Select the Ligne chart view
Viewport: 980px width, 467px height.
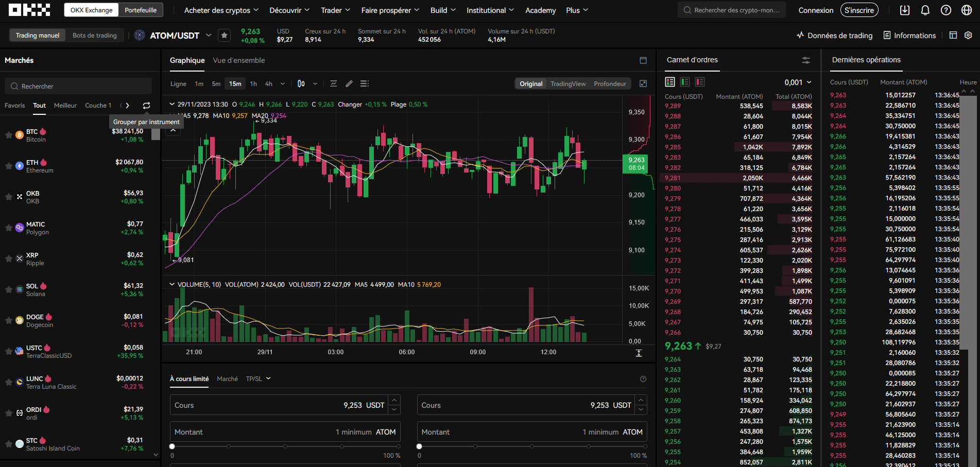(178, 83)
